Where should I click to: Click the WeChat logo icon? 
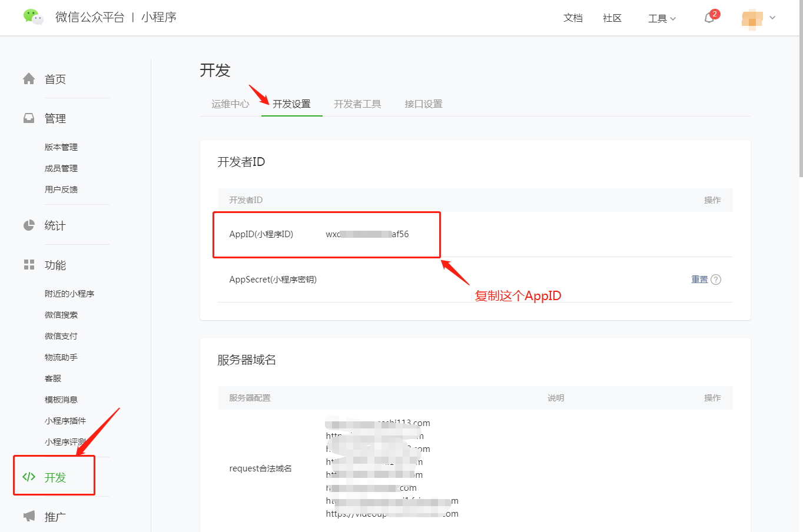[x=33, y=17]
